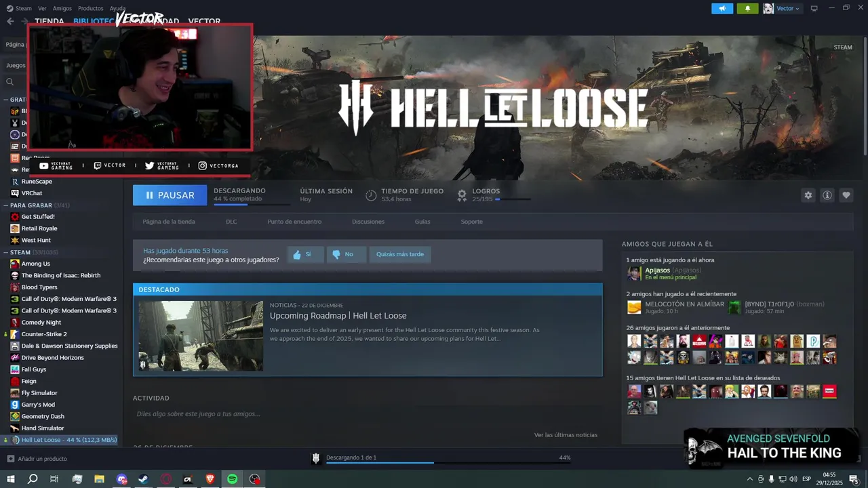
Task: Open the Steam announcements megaphone button
Action: click(x=722, y=8)
